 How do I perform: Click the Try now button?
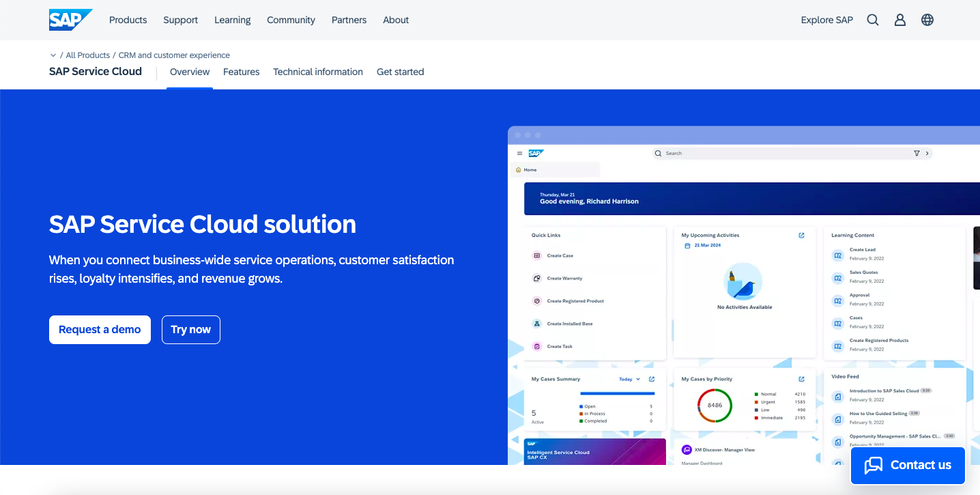click(x=191, y=330)
